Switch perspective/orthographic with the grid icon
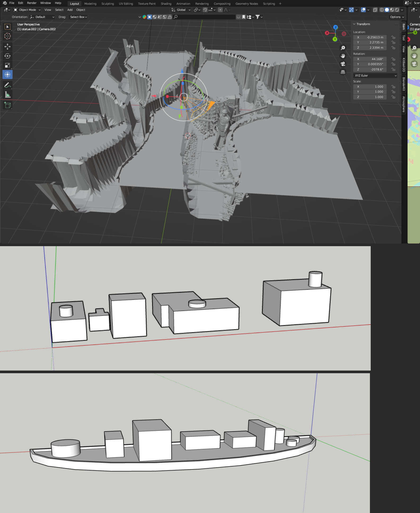The height and width of the screenshot is (513, 420). [343, 72]
